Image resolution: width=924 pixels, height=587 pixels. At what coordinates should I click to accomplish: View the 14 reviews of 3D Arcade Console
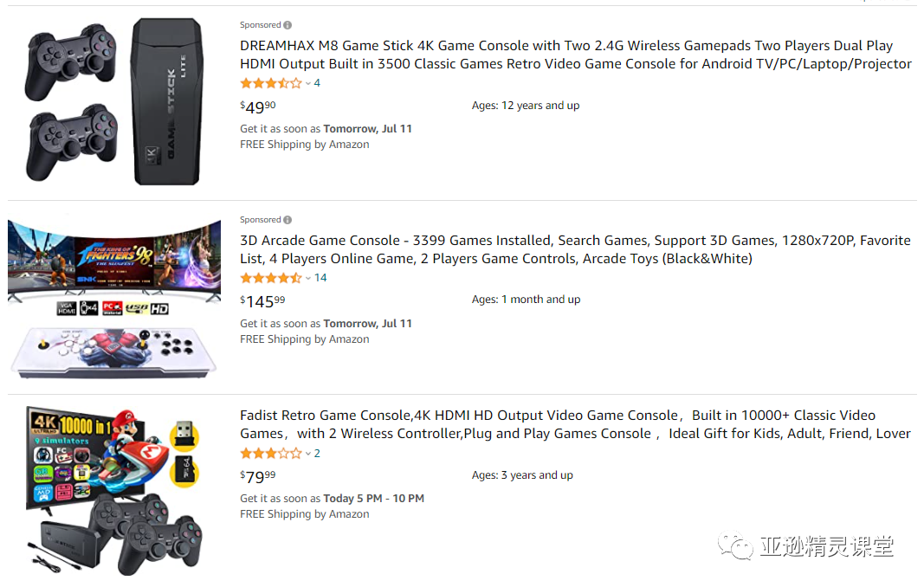pyautogui.click(x=320, y=278)
